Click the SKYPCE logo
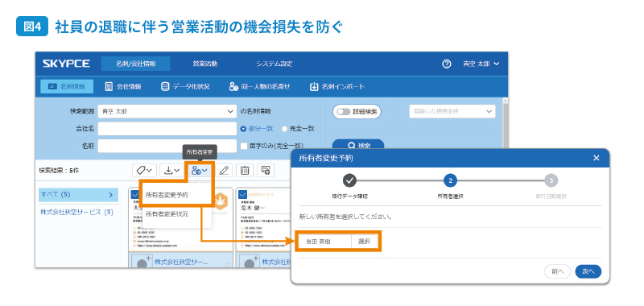This screenshot has width=644, height=306. (x=66, y=64)
